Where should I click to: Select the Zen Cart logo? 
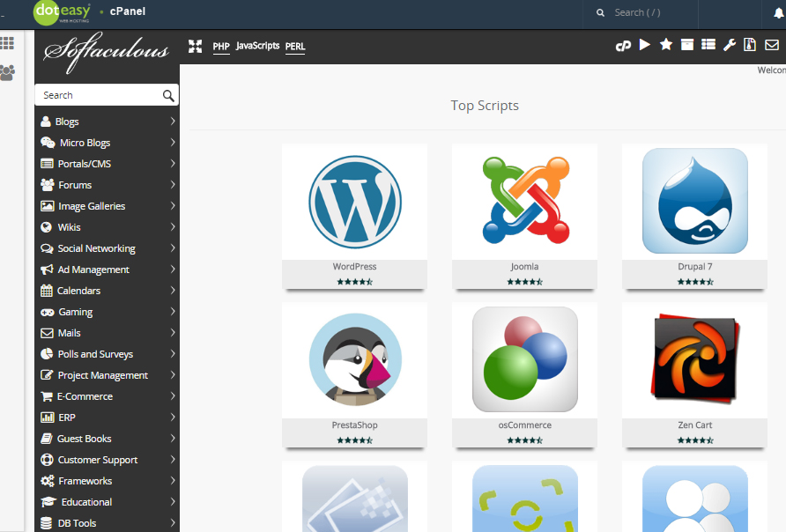click(695, 358)
